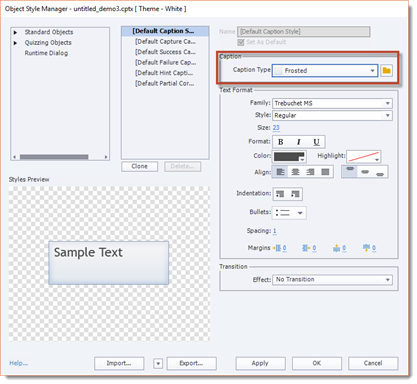The width and height of the screenshot is (417, 384).
Task: Click tree scrollbar right arrow
Action: (106, 157)
